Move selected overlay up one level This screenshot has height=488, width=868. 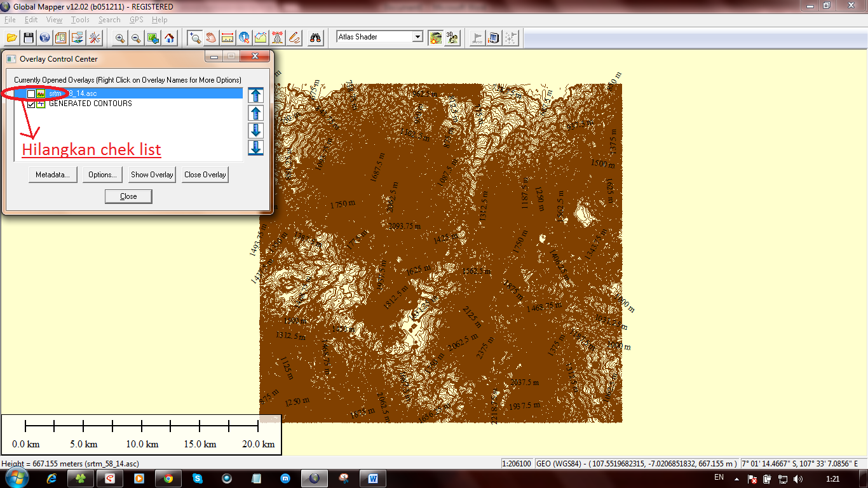click(255, 113)
